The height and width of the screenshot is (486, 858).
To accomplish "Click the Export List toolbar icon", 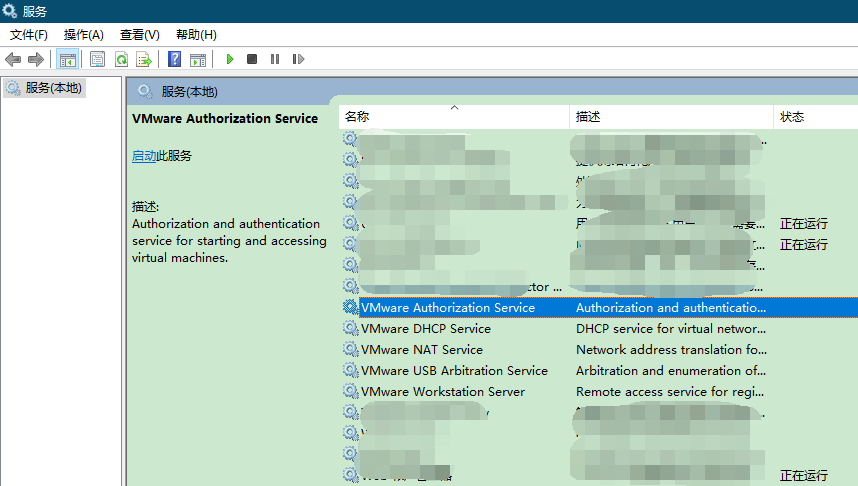I will 144,59.
